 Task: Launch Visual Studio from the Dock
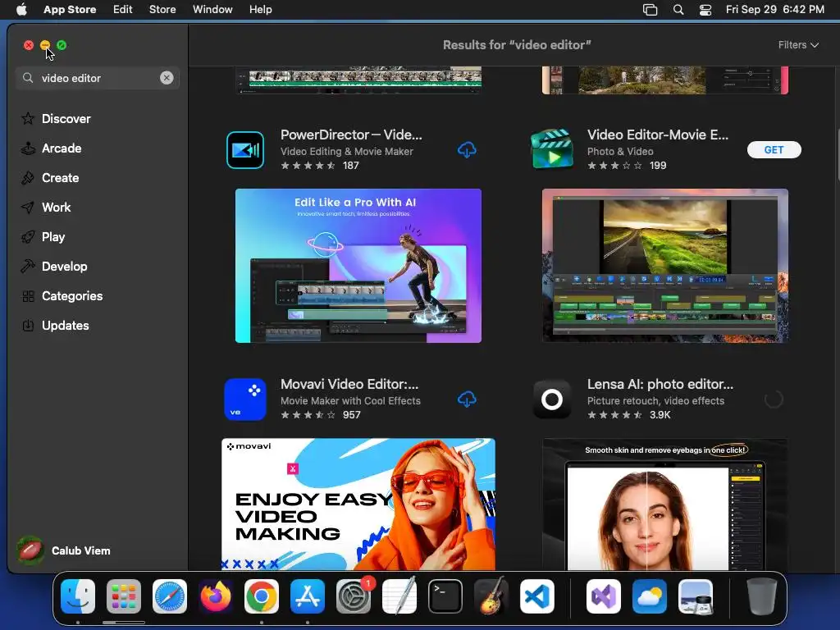tap(603, 596)
